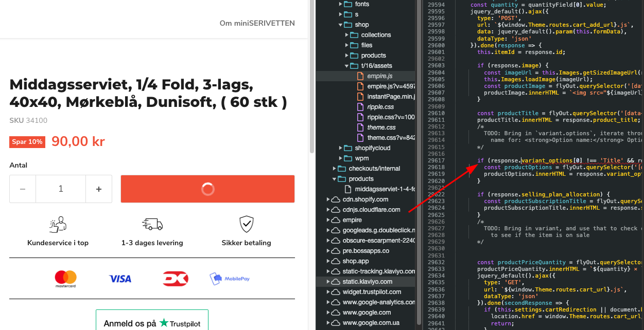Click the 90,00 kr price

(78, 142)
